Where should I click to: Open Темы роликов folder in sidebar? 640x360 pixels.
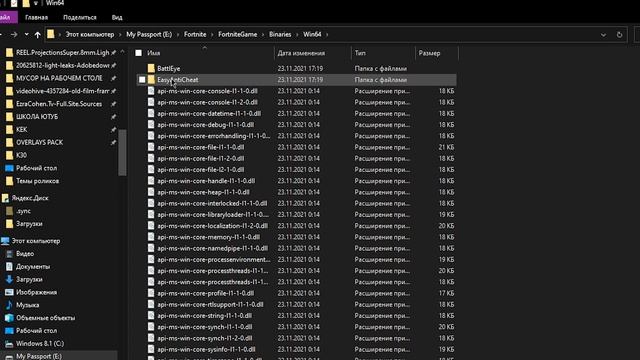pos(38,181)
